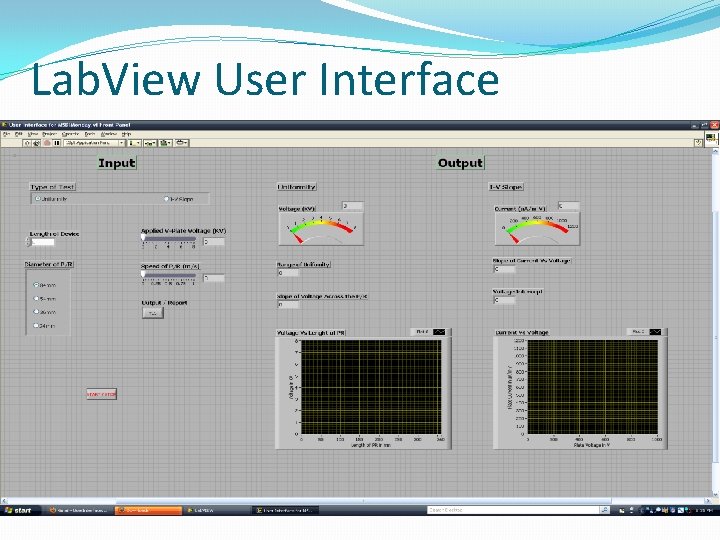Click the Speed of P/R slider

pos(169,275)
